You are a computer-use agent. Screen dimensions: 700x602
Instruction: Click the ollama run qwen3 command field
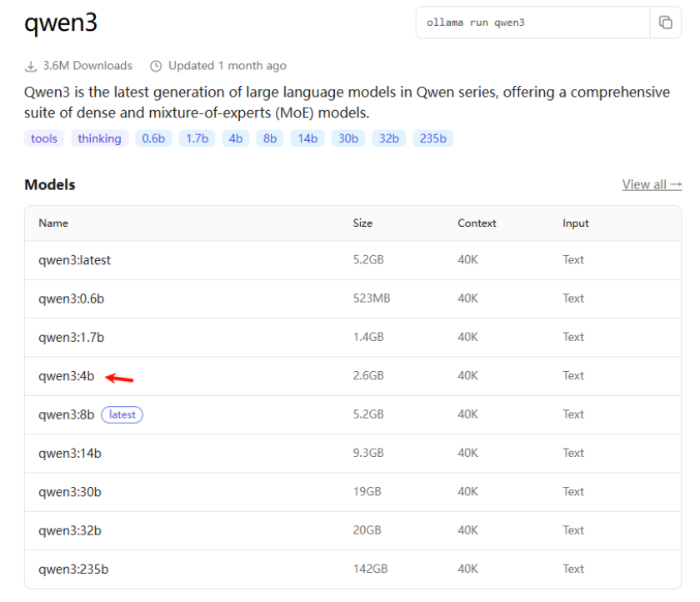click(x=532, y=23)
